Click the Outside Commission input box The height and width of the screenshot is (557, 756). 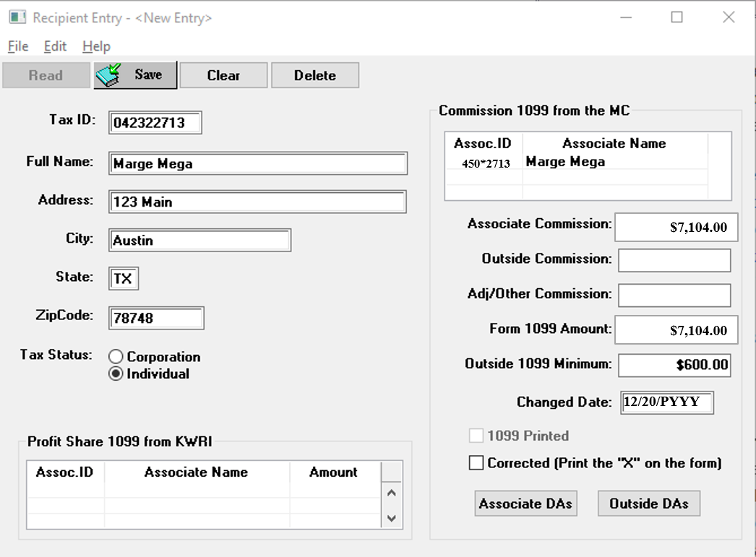(x=674, y=260)
